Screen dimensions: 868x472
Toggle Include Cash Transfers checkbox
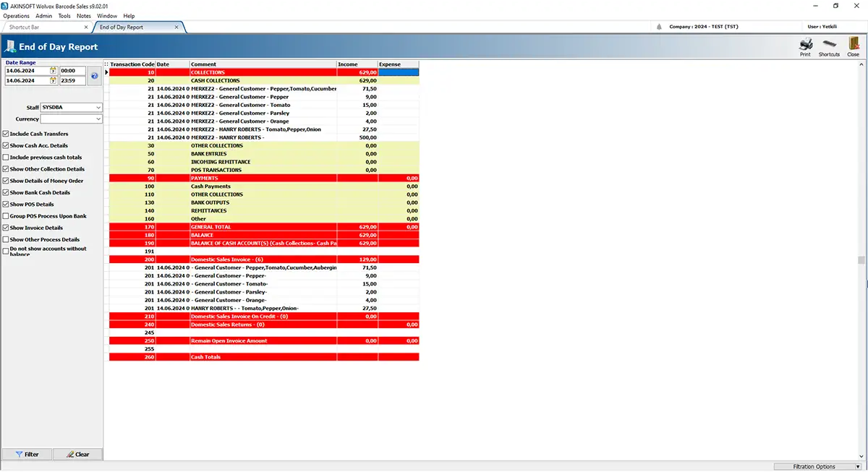[6, 134]
